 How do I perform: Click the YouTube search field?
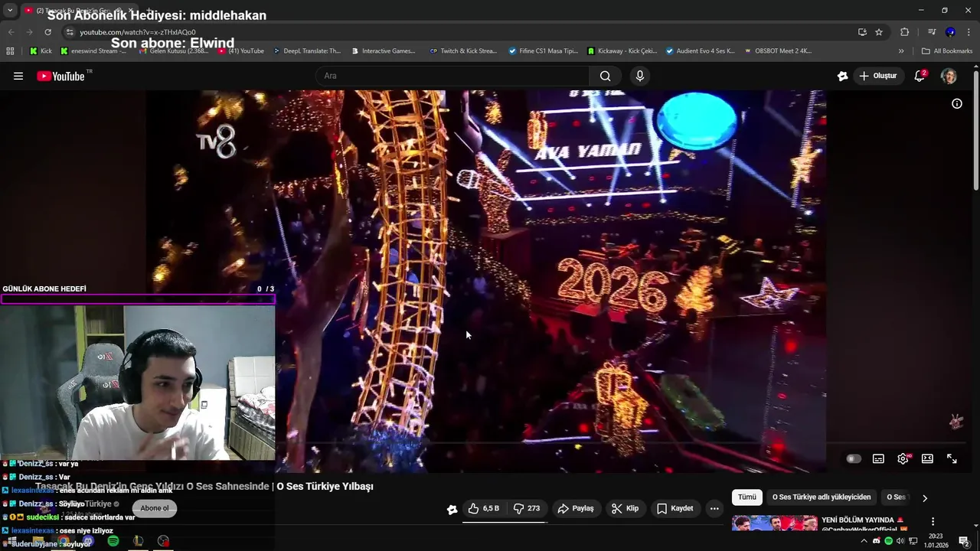point(452,76)
